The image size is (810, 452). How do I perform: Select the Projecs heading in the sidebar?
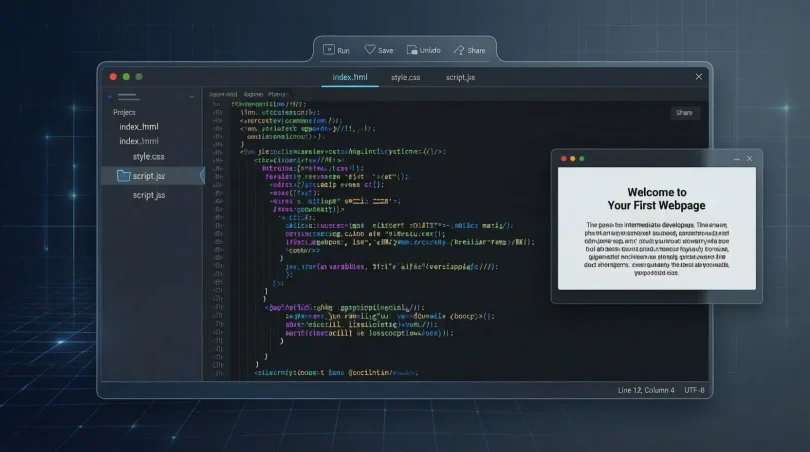point(124,112)
